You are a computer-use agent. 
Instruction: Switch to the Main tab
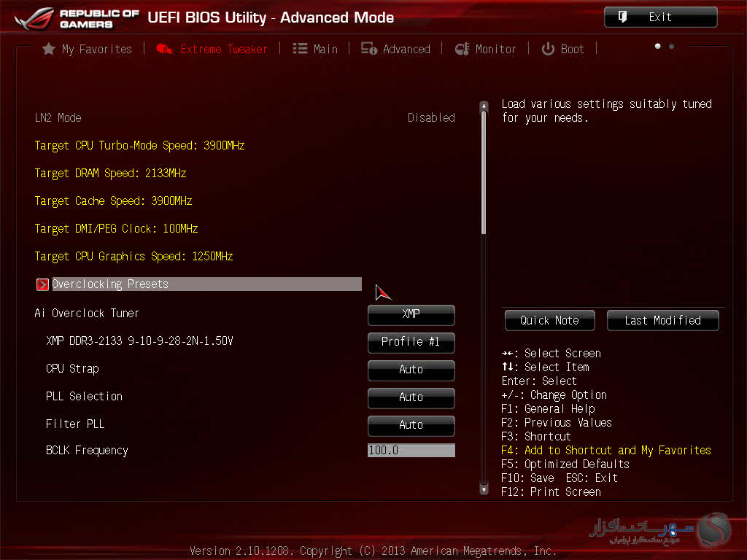click(325, 49)
